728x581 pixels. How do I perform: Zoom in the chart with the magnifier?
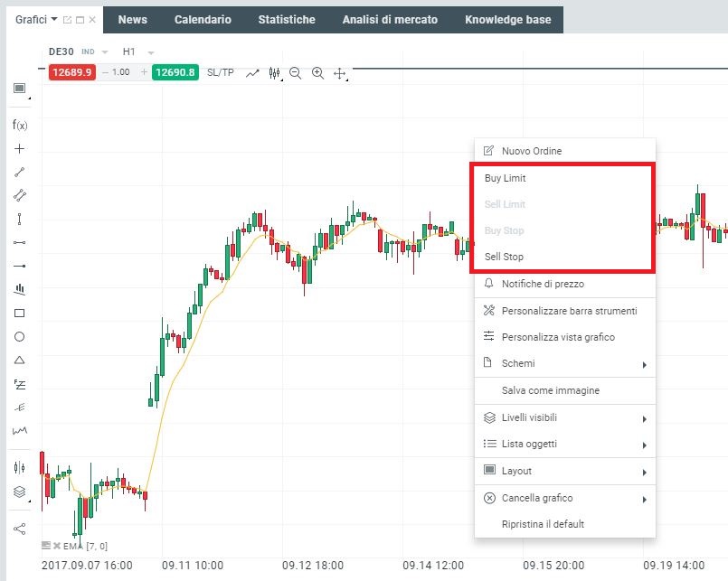[x=317, y=73]
